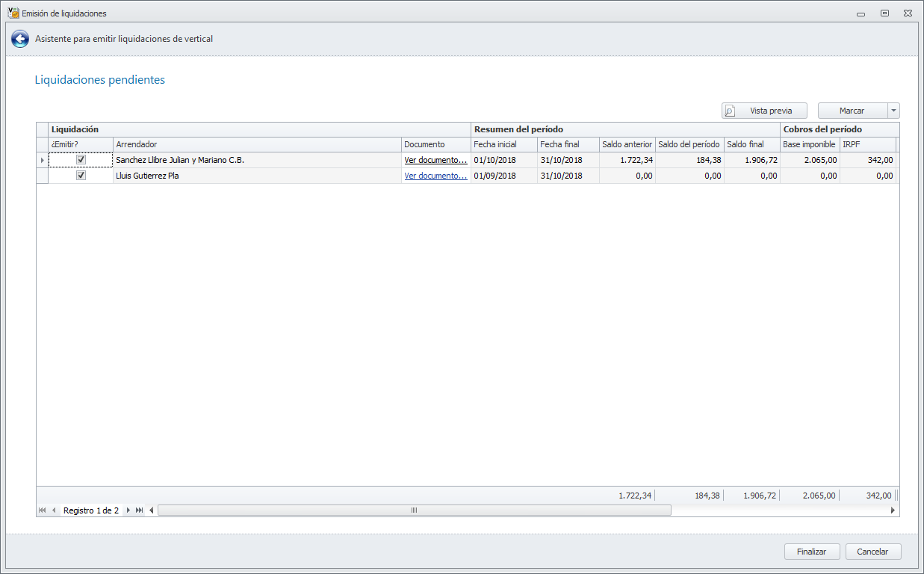The height and width of the screenshot is (574, 924).
Task: Sort by the ¿Emitir? column header
Action: click(81, 144)
